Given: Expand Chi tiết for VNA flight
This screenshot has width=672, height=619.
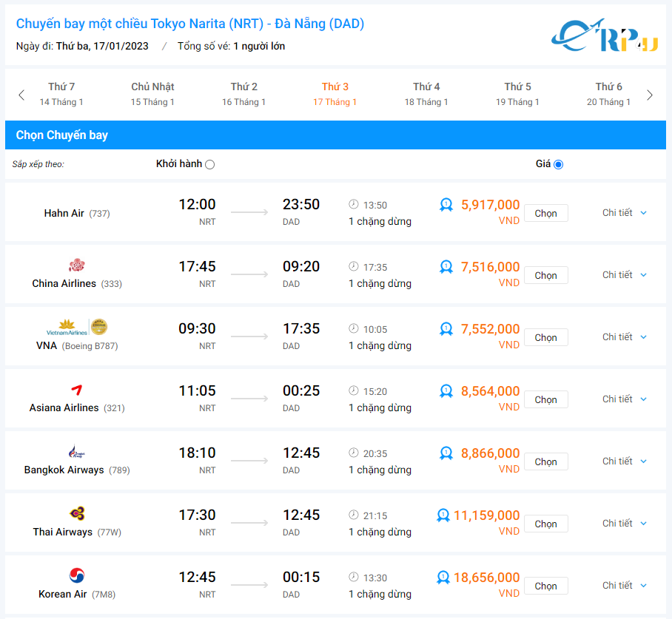Looking at the screenshot, I should pyautogui.click(x=624, y=337).
